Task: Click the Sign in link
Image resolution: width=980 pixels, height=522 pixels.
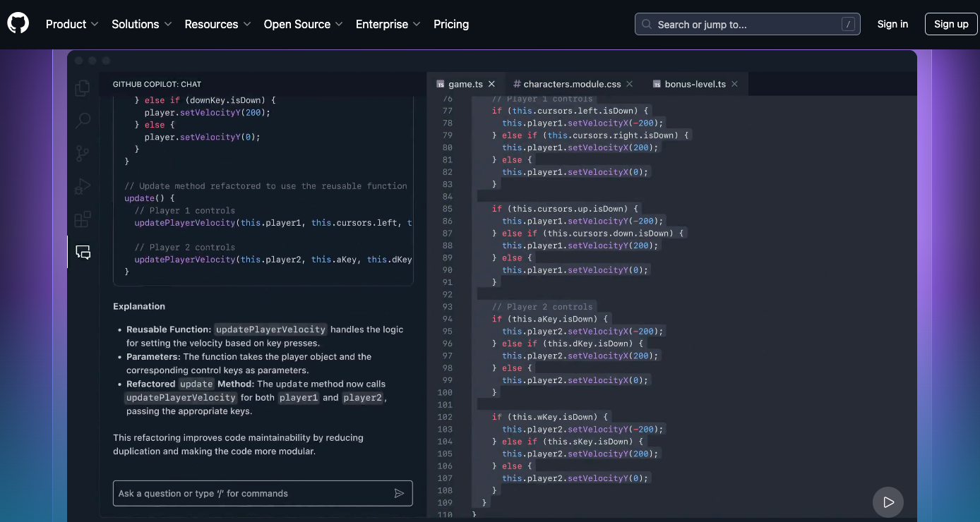Action: point(892,23)
